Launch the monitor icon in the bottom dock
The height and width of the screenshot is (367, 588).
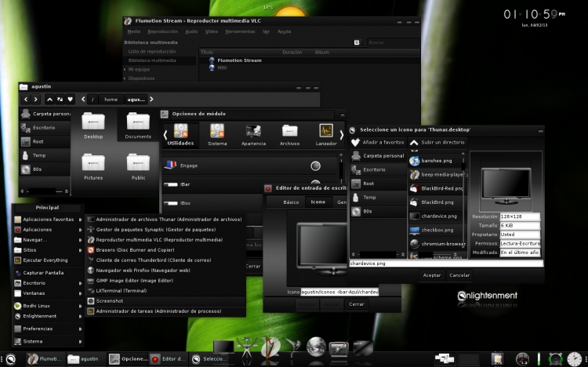click(223, 347)
